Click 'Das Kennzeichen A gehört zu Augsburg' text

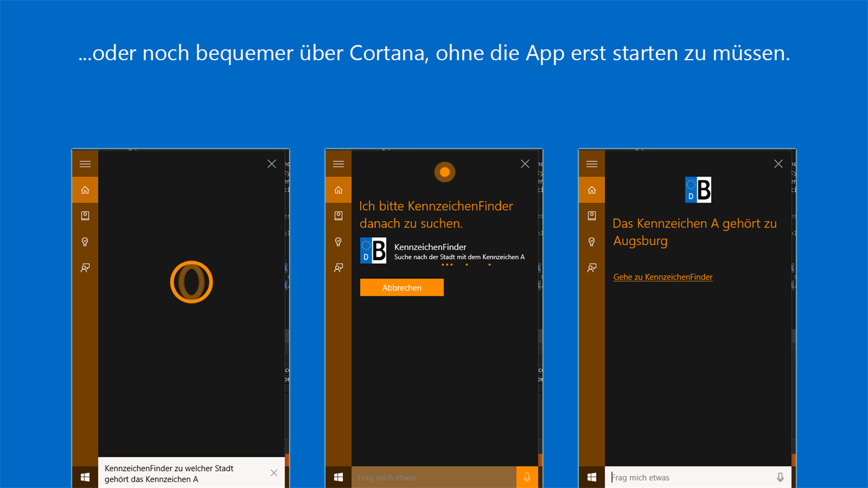(694, 232)
